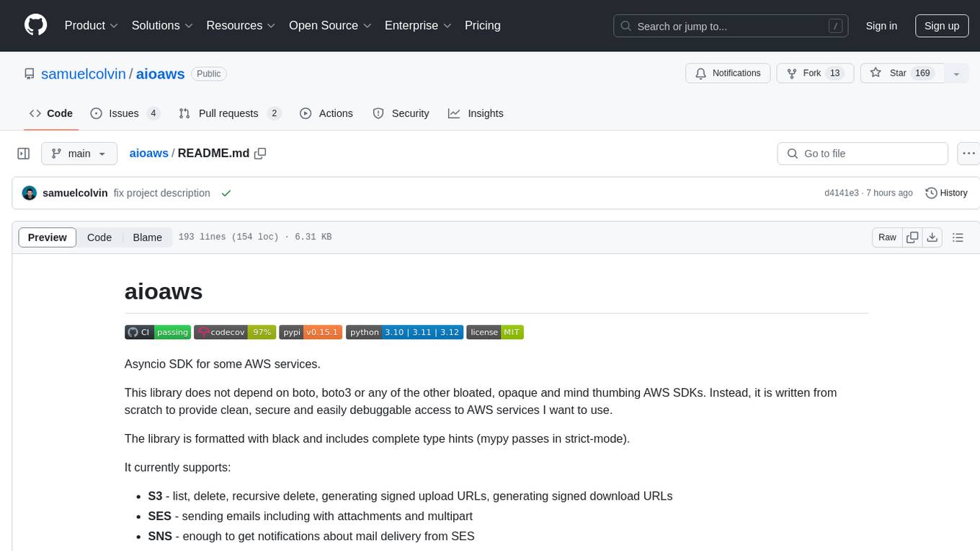This screenshot has height=551, width=980.
Task: Open samuelcolvin commit author link
Action: [x=75, y=193]
